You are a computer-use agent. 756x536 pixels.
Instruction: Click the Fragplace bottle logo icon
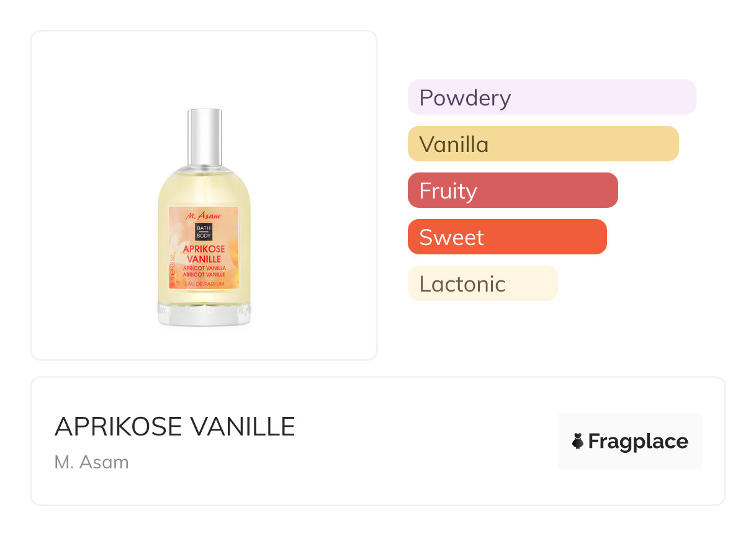pos(578,441)
